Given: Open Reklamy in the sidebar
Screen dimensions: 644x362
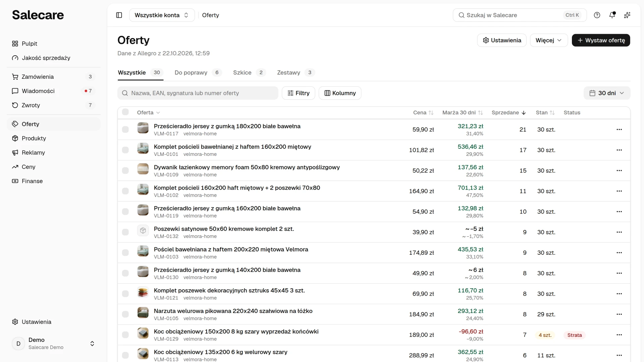Looking at the screenshot, I should (54, 153).
